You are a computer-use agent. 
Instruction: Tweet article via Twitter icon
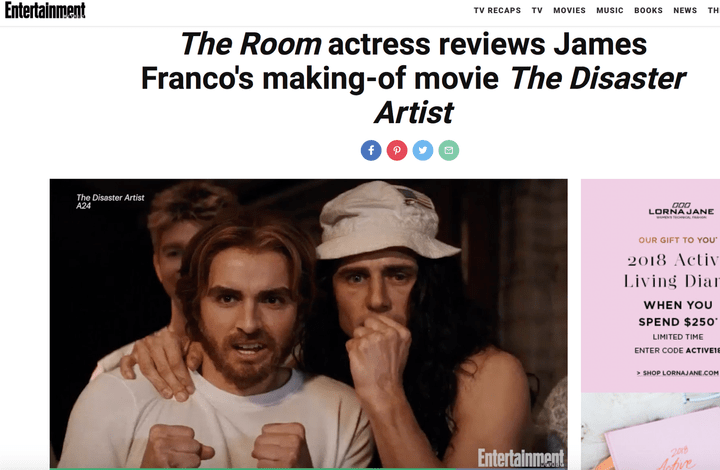(x=423, y=150)
